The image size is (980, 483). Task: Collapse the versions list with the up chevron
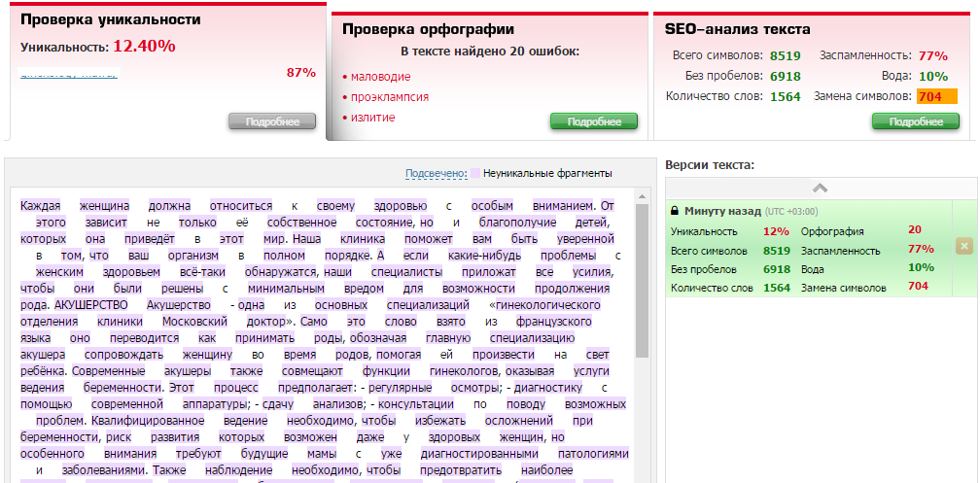click(x=820, y=188)
